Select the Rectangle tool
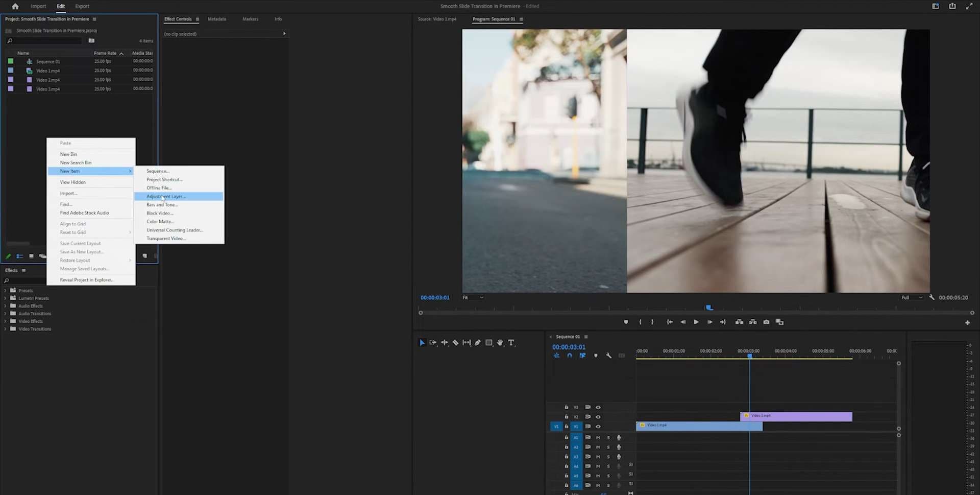This screenshot has height=495, width=980. point(489,343)
